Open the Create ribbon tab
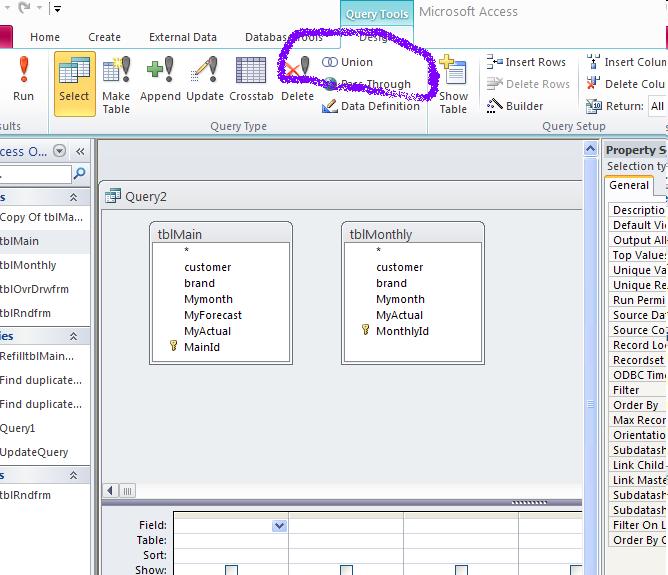 [104, 37]
